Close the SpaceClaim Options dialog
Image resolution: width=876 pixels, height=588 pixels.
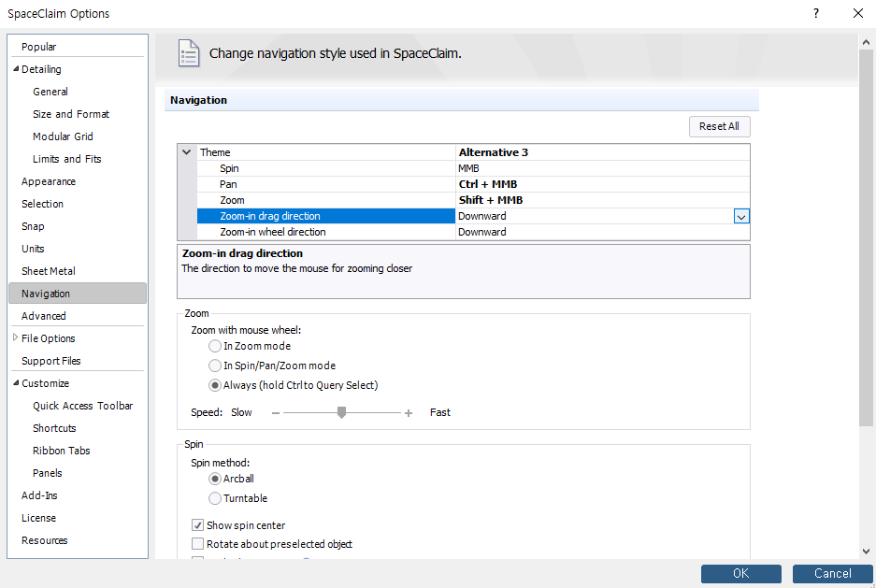[858, 13]
